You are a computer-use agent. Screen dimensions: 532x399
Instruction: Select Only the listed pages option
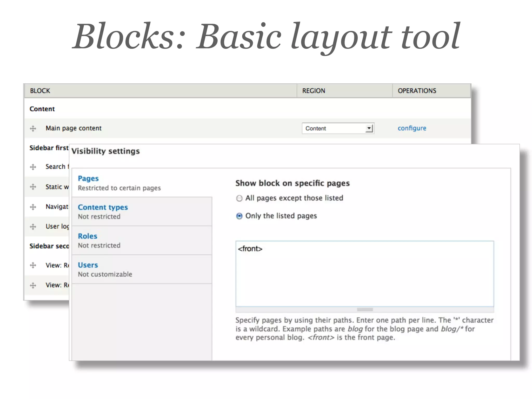point(239,216)
